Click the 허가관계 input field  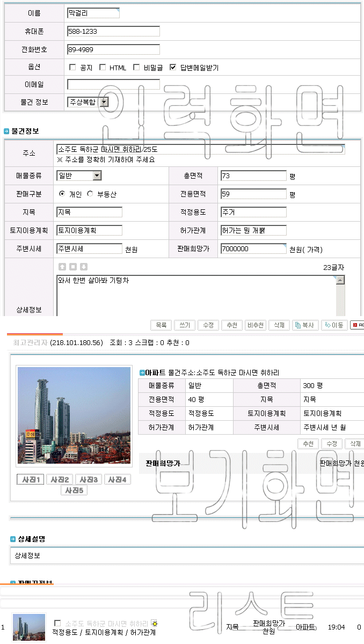tap(253, 230)
